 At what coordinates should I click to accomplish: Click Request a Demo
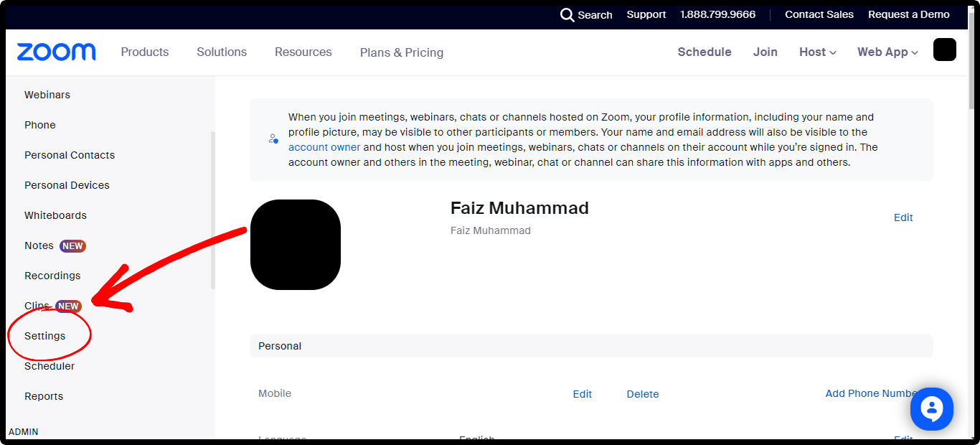tap(908, 14)
